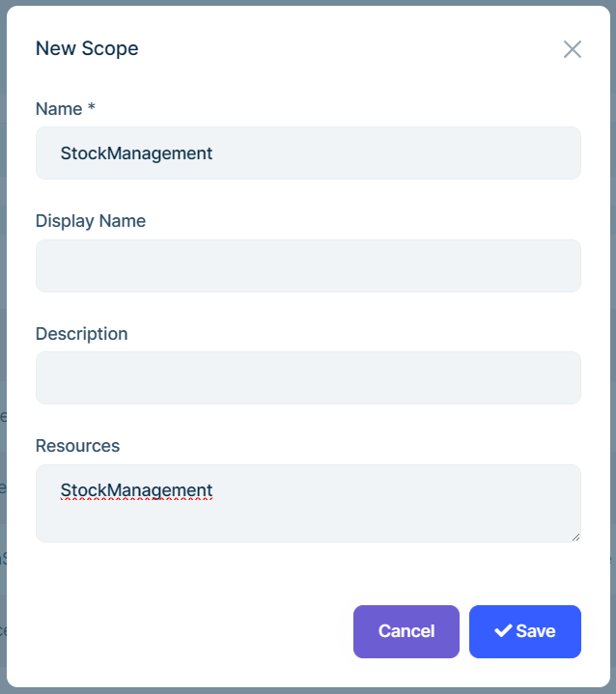
Task: Click into the empty Display Name field
Action: (308, 265)
